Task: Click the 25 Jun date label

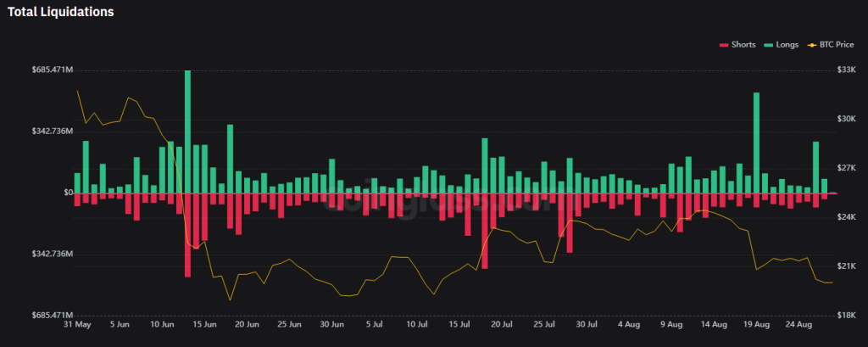Action: (290, 324)
